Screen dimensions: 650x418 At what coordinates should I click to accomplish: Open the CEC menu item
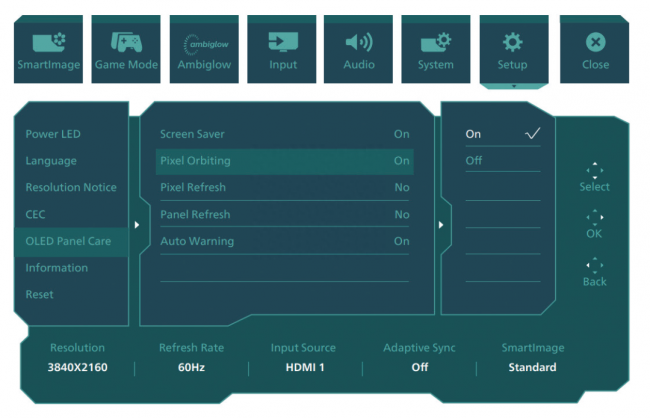click(x=35, y=214)
